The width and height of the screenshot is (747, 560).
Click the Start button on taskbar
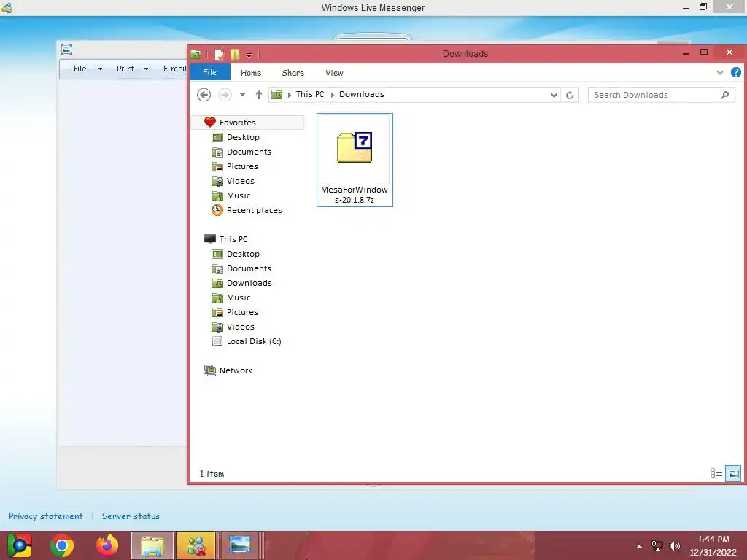[20, 545]
